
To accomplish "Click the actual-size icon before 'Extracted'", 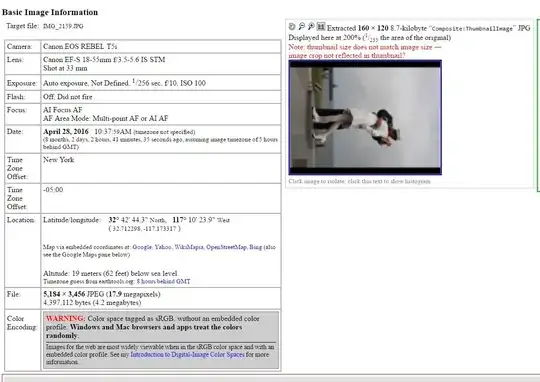I will [321, 26].
